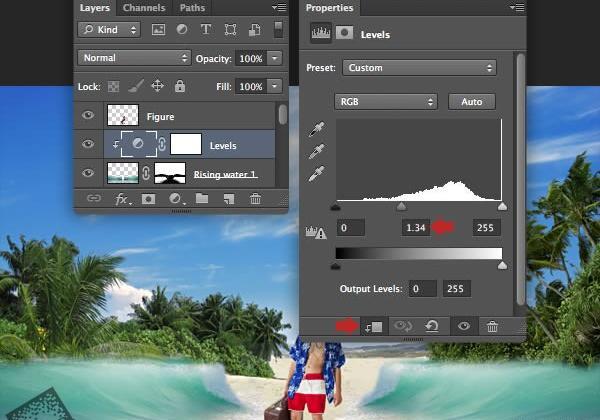Open the Properties panel flyout menu

click(x=517, y=7)
